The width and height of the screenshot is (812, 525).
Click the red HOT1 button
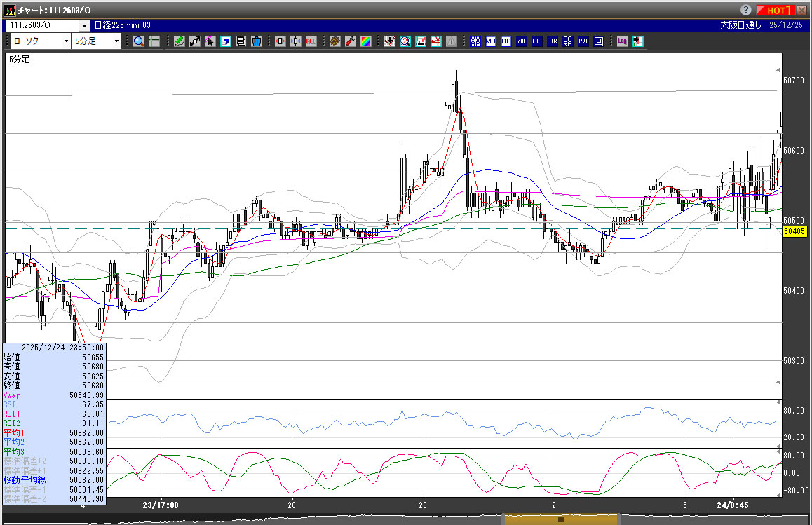pyautogui.click(x=777, y=11)
